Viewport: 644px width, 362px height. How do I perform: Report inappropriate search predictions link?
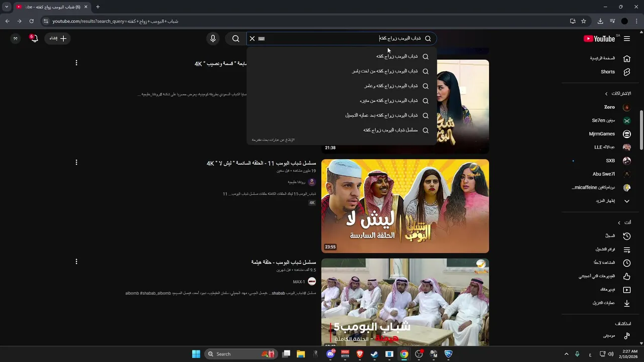273,140
